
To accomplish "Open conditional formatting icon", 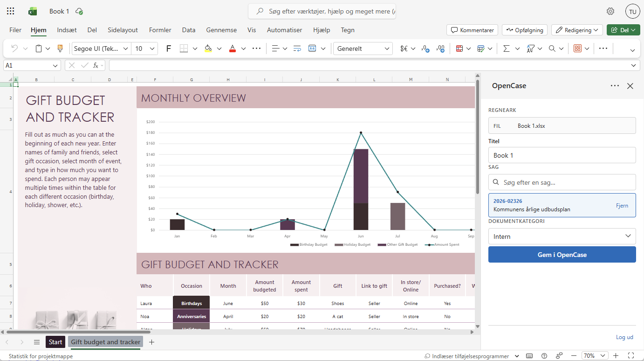I will pyautogui.click(x=459, y=49).
